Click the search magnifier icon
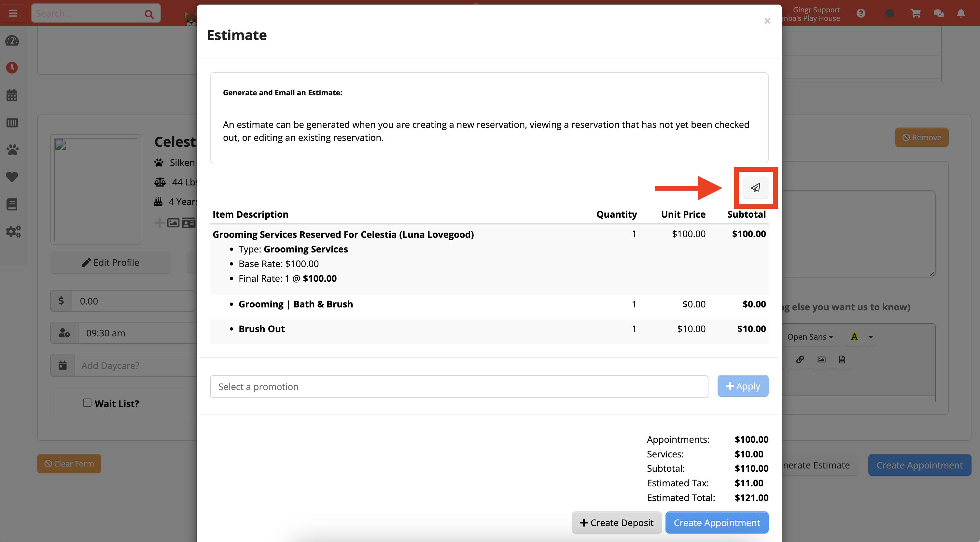 click(149, 14)
